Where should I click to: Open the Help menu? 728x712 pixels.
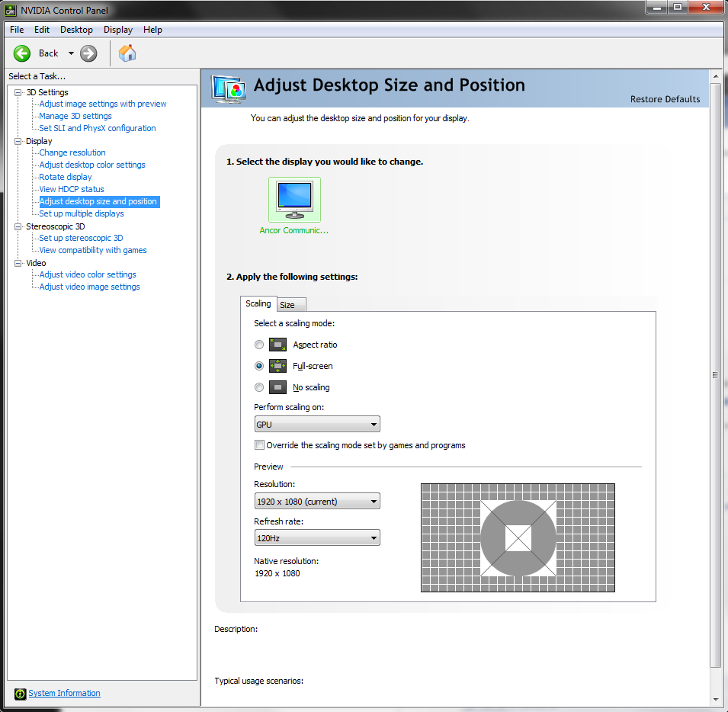(152, 30)
